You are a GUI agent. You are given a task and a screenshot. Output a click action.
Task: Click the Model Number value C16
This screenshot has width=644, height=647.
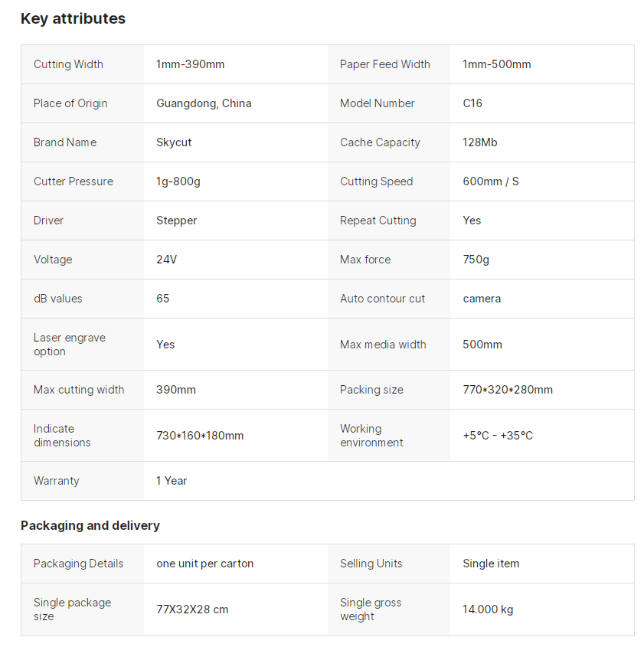pos(472,103)
